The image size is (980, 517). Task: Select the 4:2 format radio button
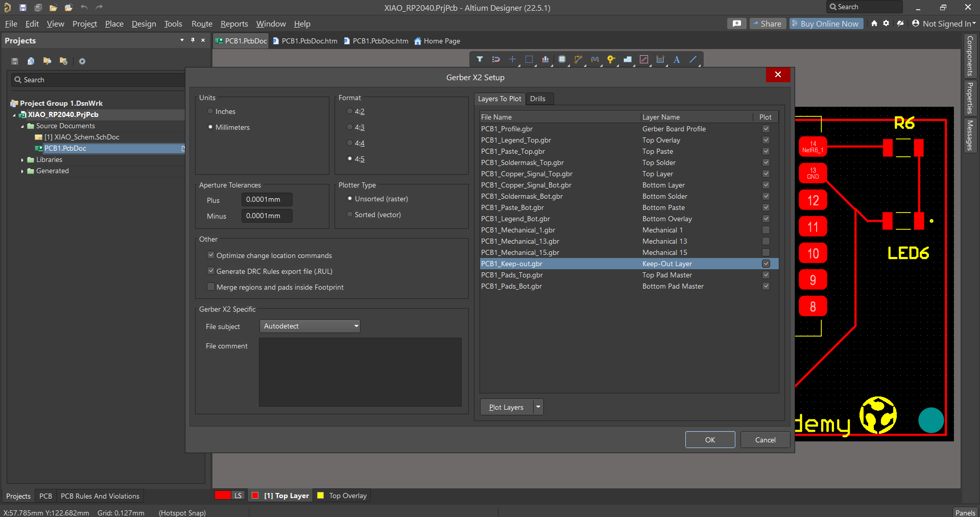350,111
